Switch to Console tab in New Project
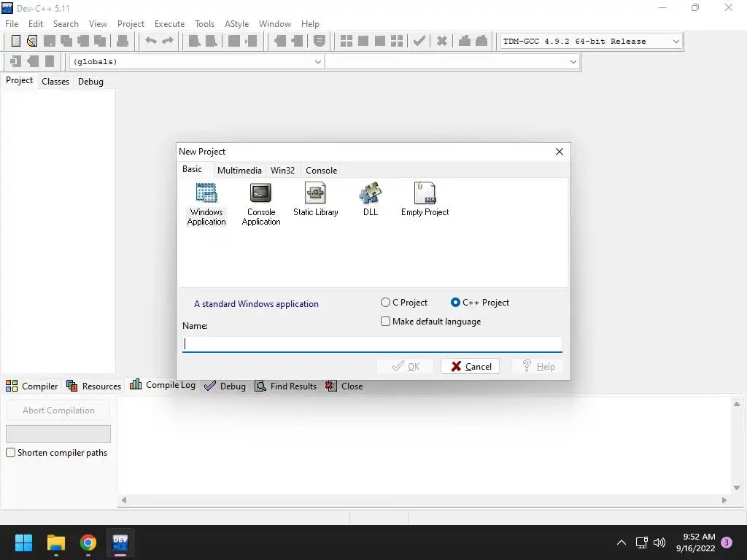747x560 pixels. tap(321, 170)
